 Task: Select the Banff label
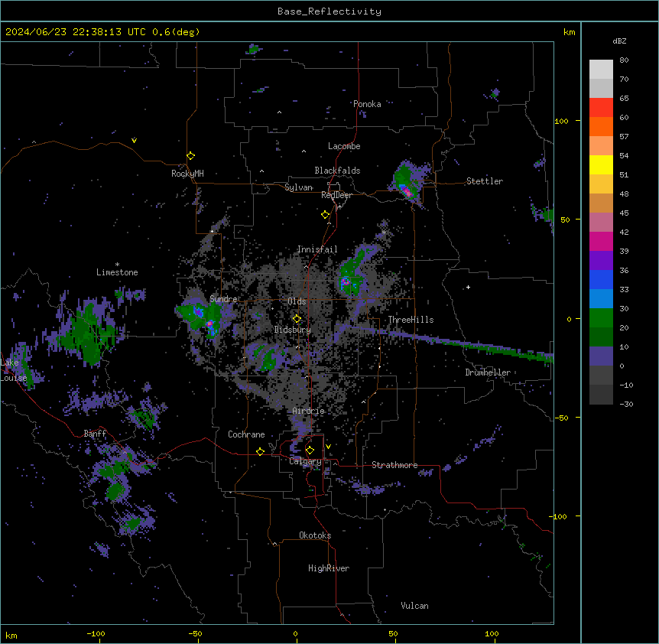(x=95, y=434)
